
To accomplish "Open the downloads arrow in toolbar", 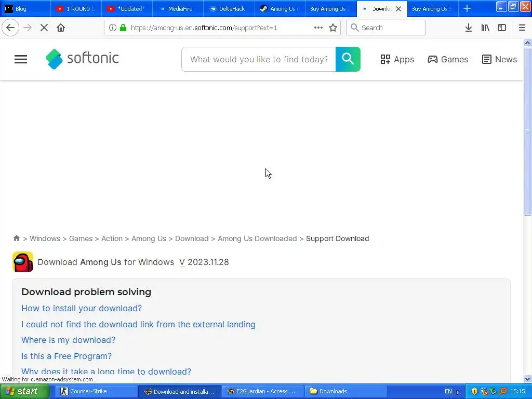I will [468, 28].
